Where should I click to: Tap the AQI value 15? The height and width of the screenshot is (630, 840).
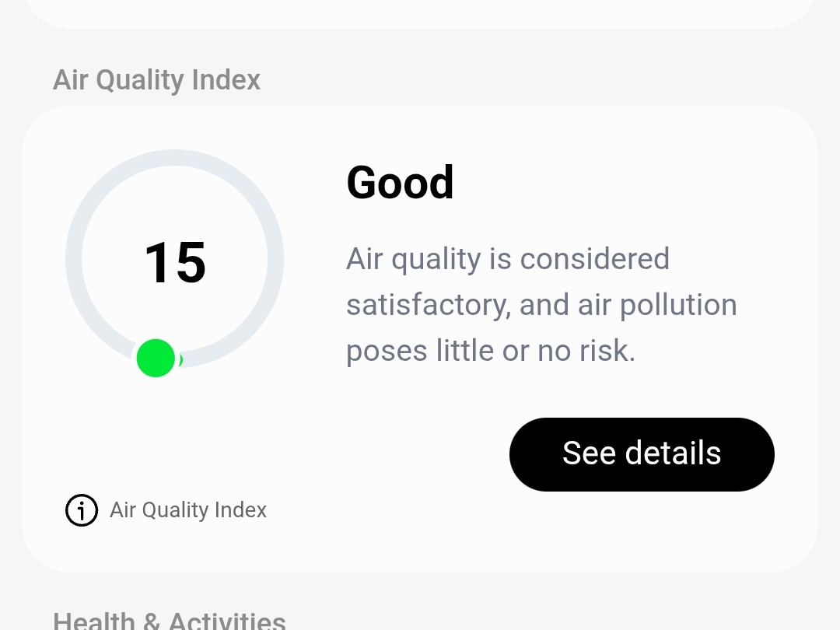click(x=175, y=263)
